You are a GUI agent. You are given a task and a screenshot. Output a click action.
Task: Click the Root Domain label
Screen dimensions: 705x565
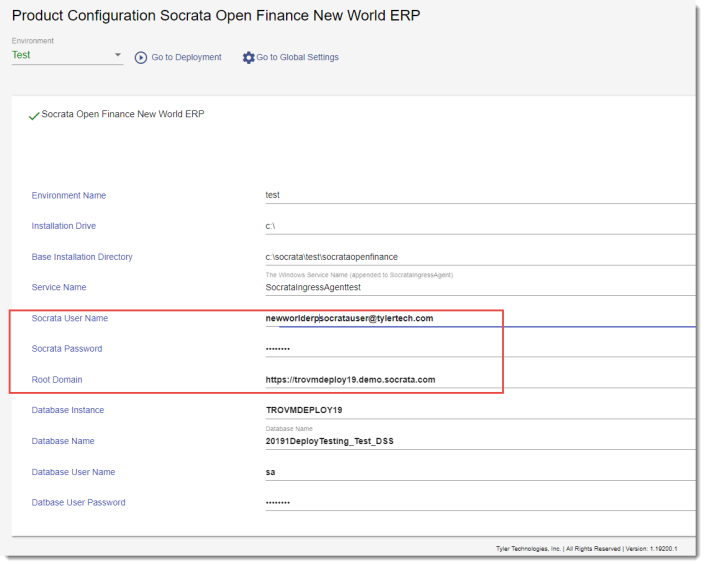[57, 380]
